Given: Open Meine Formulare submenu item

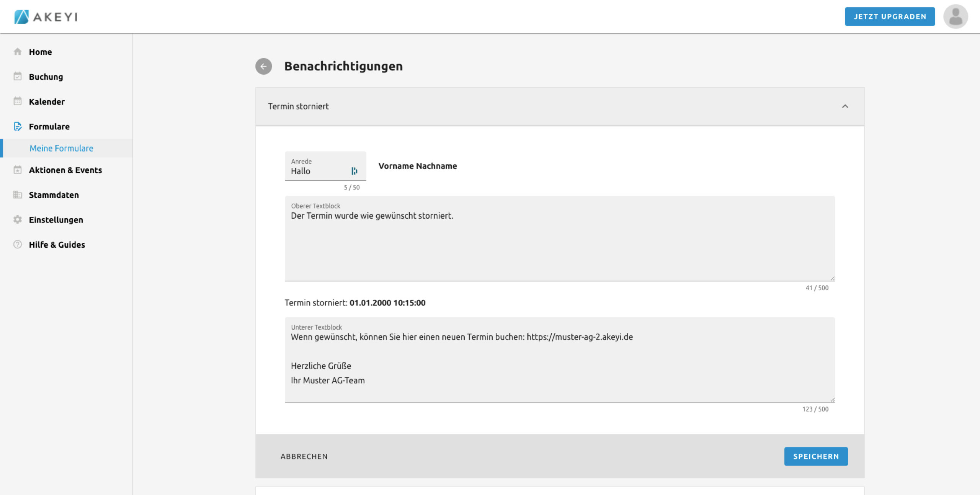Looking at the screenshot, I should (x=61, y=149).
